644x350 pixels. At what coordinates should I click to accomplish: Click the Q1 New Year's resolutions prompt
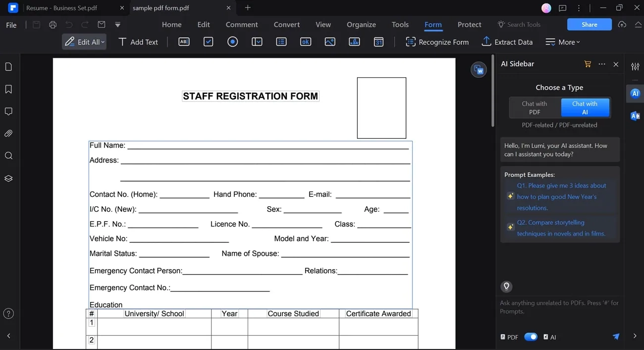click(x=560, y=197)
